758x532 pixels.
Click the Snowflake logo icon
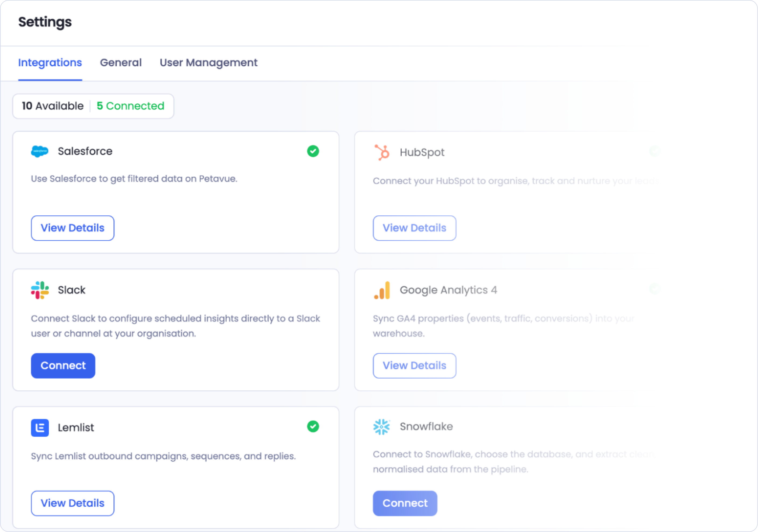(x=381, y=427)
